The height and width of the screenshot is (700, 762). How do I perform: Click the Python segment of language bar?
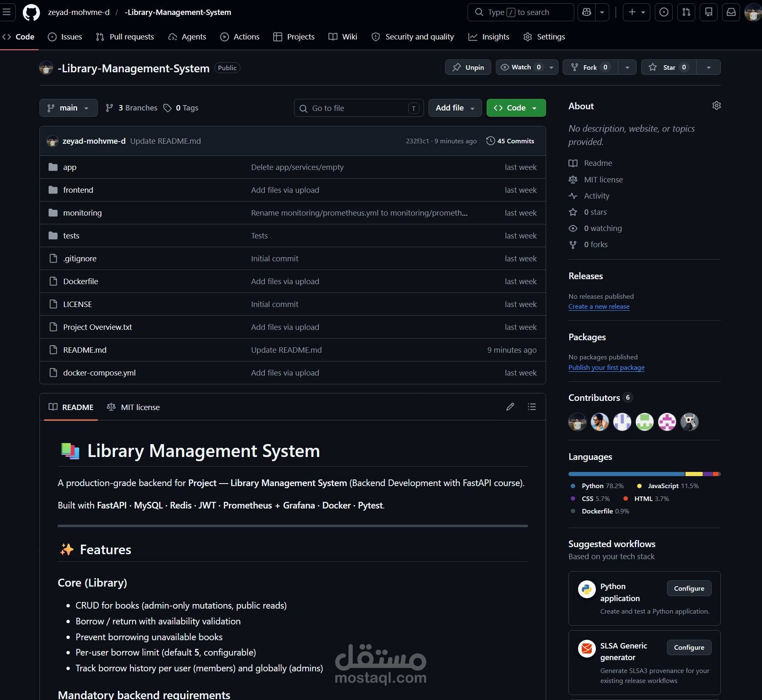[x=627, y=474]
